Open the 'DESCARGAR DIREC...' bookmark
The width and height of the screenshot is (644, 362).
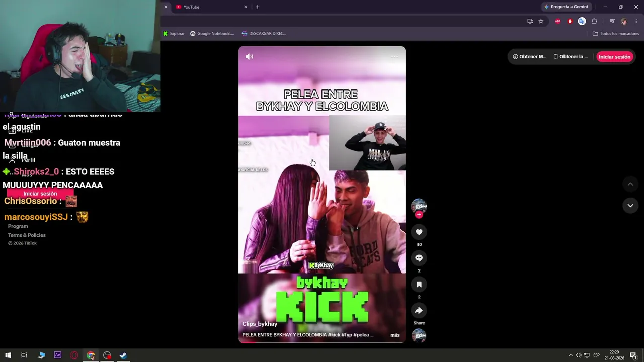pyautogui.click(x=264, y=34)
